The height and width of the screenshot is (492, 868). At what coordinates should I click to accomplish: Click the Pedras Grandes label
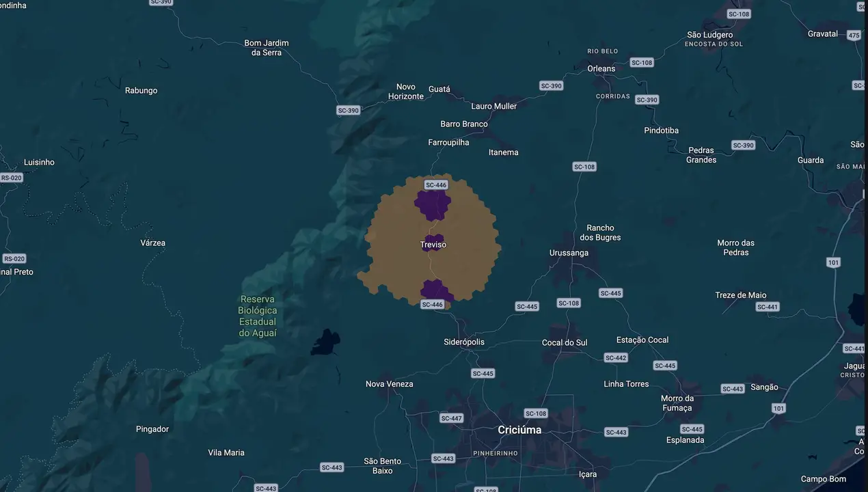pyautogui.click(x=701, y=155)
